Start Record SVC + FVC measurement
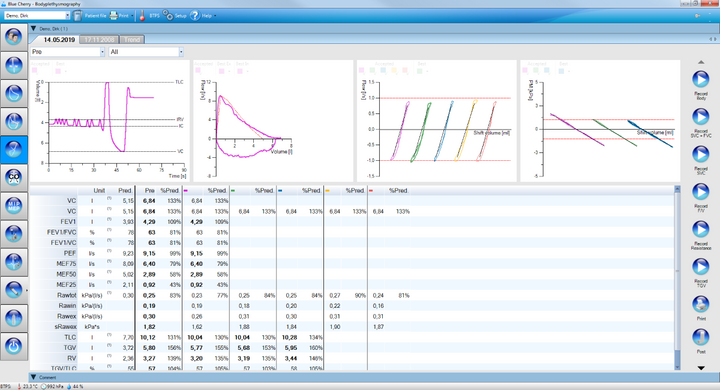Viewport: 720px width, 390px height. pyautogui.click(x=701, y=117)
